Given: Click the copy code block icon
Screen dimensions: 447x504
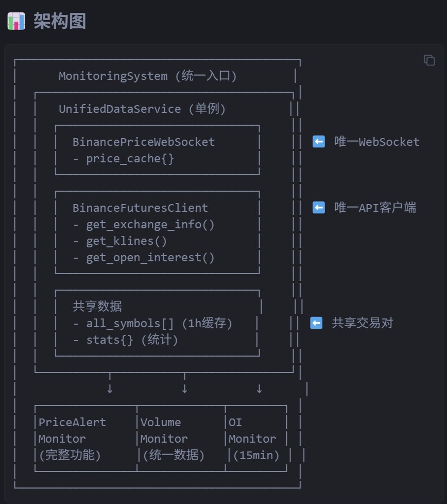Looking at the screenshot, I should pos(429,60).
